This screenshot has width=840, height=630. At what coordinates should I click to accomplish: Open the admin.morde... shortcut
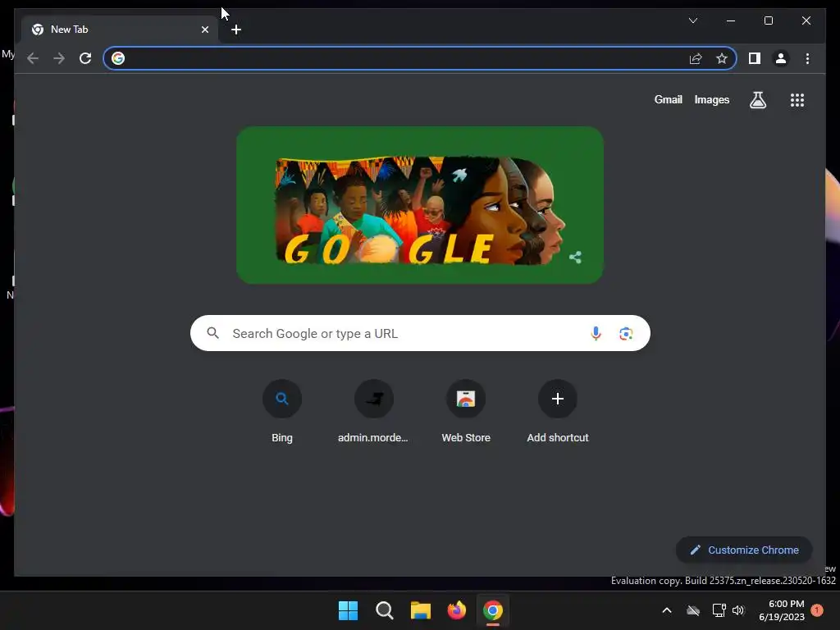(x=373, y=412)
